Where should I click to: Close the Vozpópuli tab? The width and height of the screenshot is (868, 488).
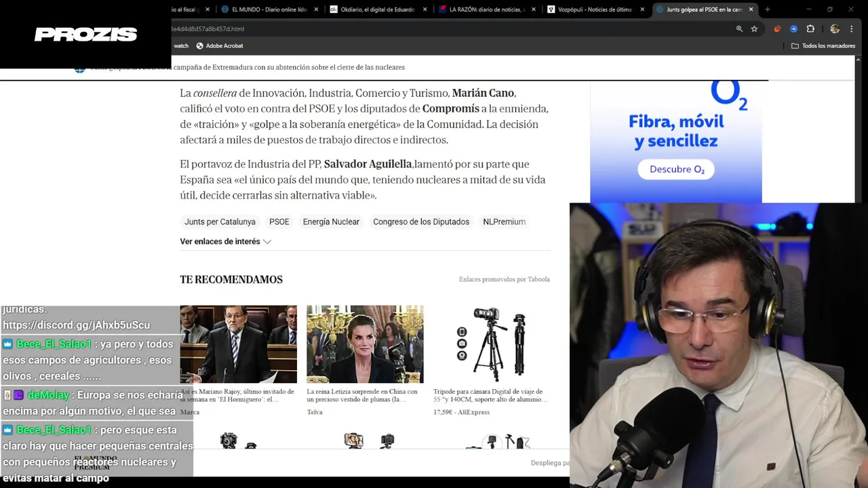click(642, 9)
